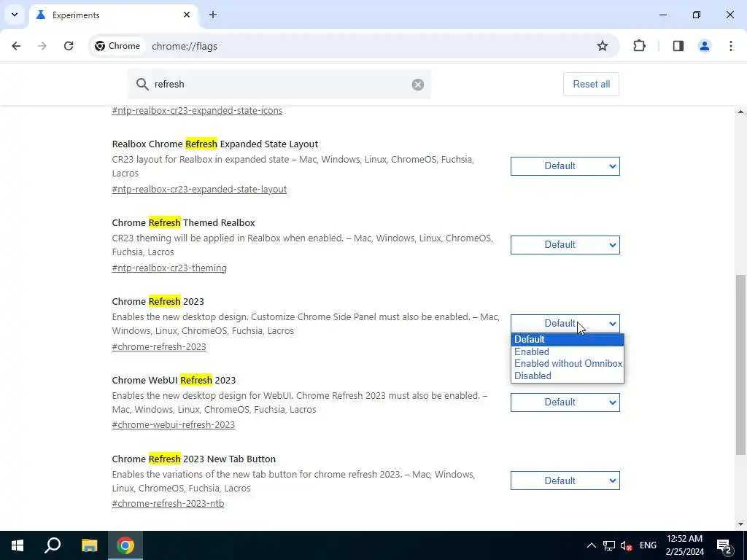Image resolution: width=747 pixels, height=560 pixels.
Task: Open #chrome-webui-refresh-2023 link
Action: (x=174, y=425)
